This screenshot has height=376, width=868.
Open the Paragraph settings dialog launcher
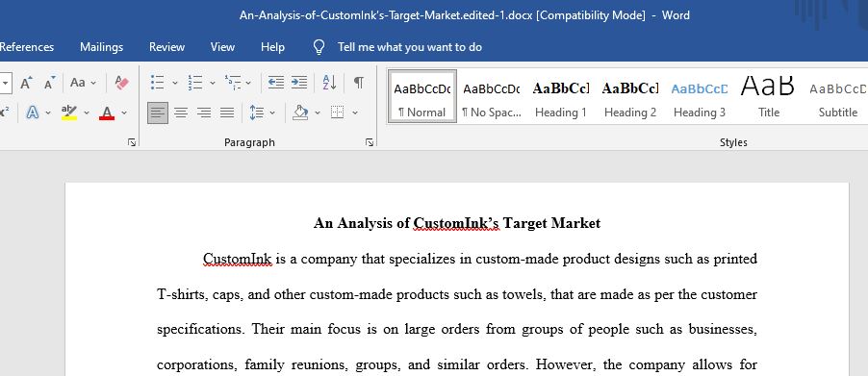click(370, 142)
